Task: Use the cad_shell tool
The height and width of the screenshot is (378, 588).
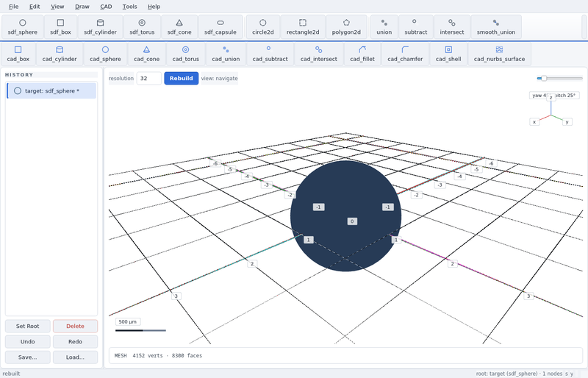Action: [x=448, y=54]
